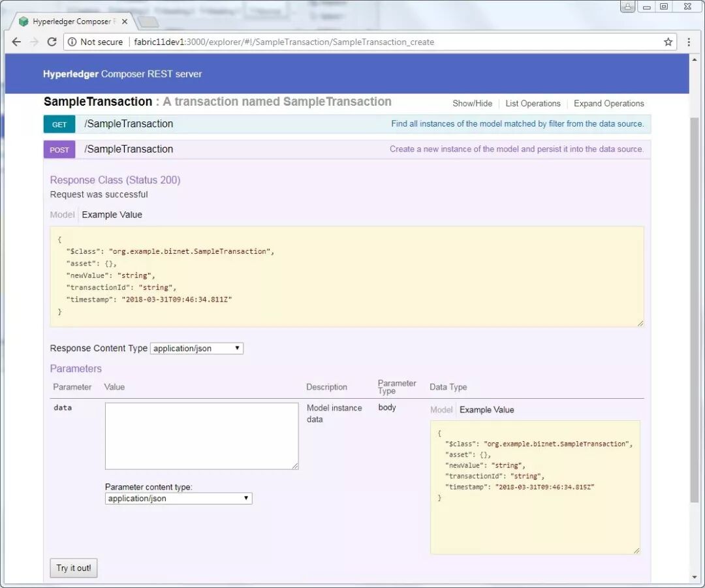Image resolution: width=705 pixels, height=588 pixels.
Task: Click 'Create a new instance of the model' description
Action: [516, 149]
